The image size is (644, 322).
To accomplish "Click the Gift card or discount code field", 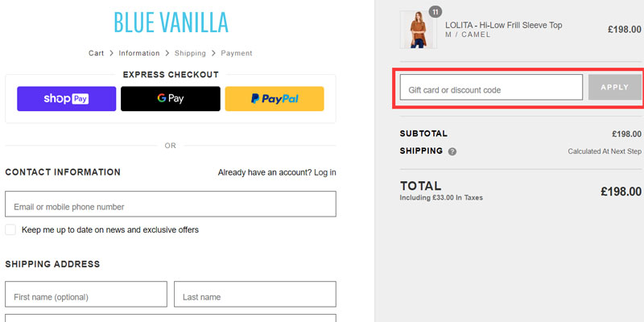I will tap(491, 88).
